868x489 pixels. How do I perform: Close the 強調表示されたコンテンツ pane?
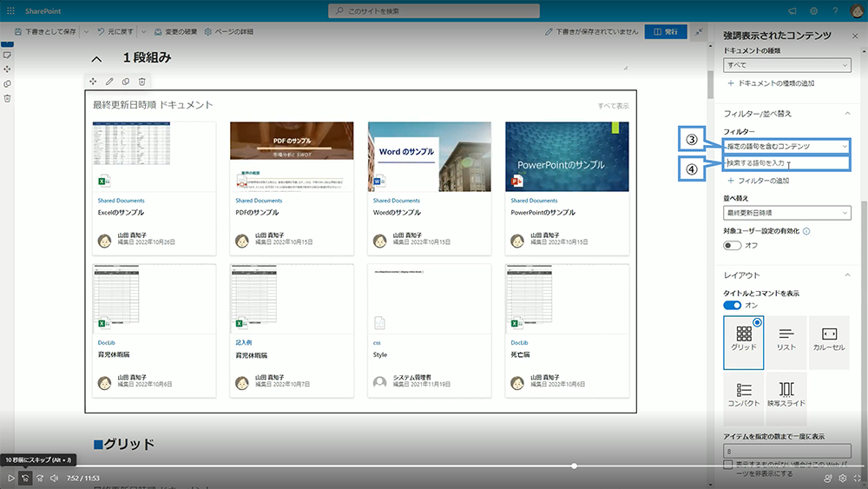[855, 36]
